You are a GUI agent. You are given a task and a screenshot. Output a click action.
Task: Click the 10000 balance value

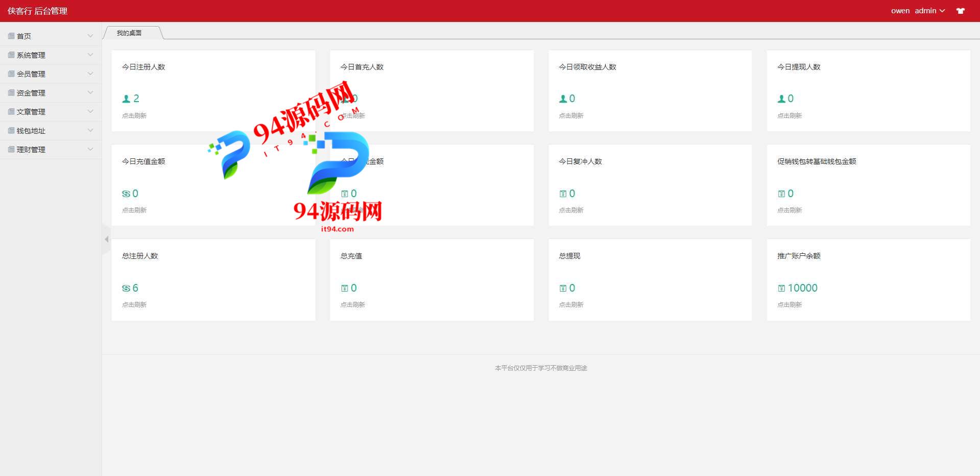[x=803, y=288]
